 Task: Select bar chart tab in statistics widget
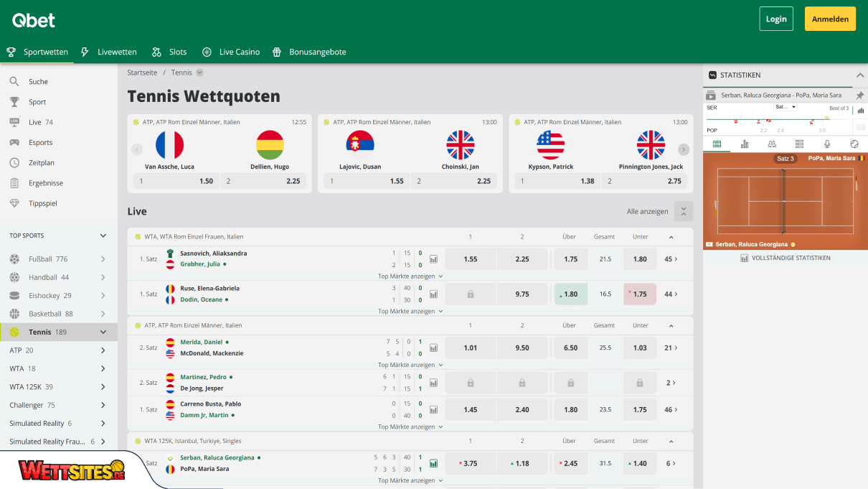745,144
